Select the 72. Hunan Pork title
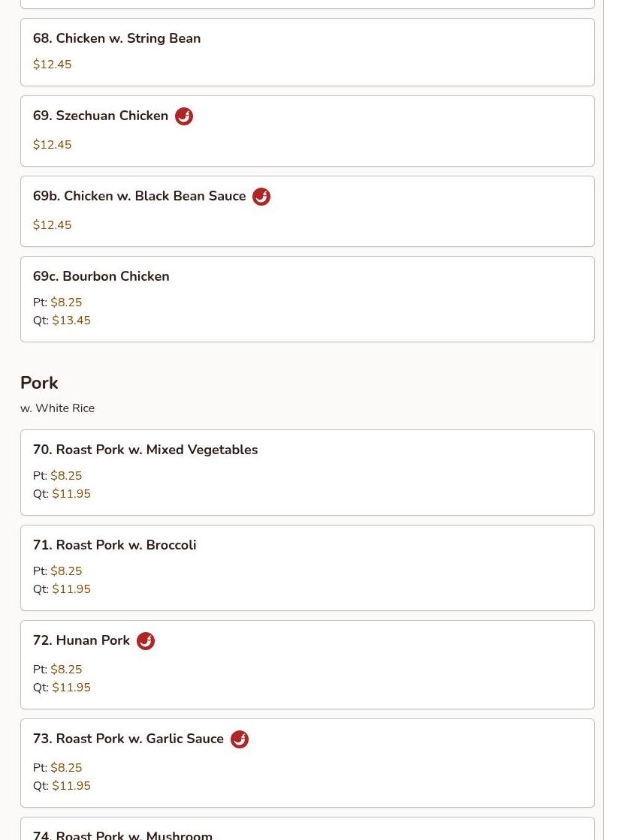619x840 pixels. click(x=81, y=640)
